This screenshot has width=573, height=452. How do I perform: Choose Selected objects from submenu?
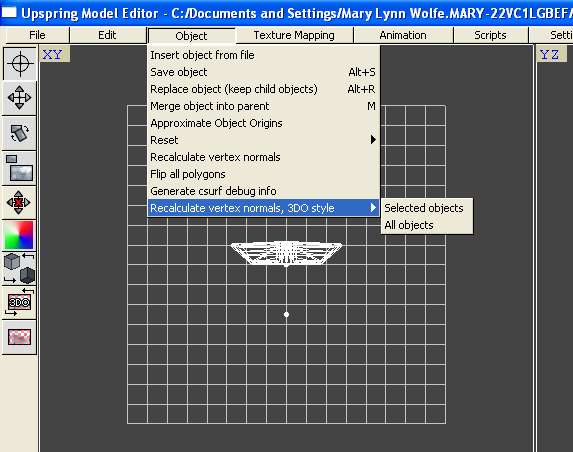[x=424, y=208]
